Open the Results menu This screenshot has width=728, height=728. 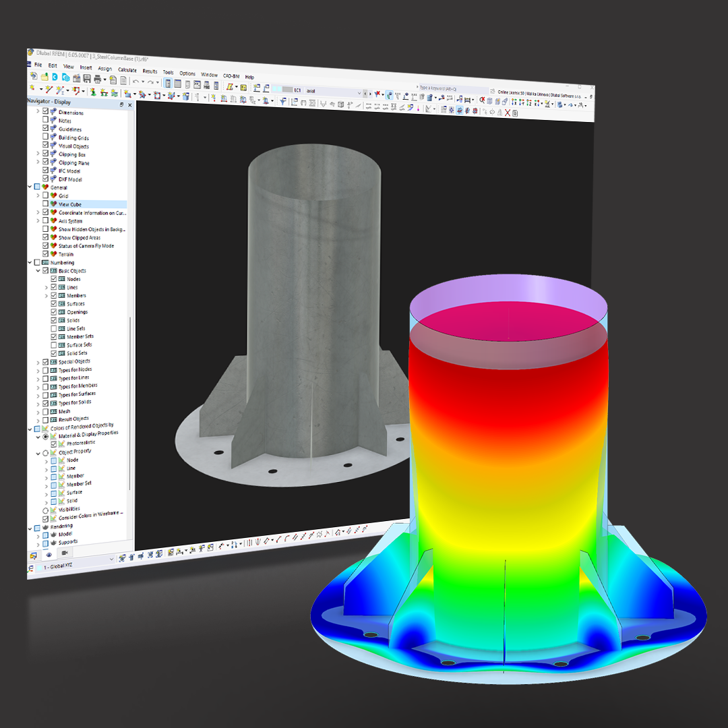[x=150, y=71]
